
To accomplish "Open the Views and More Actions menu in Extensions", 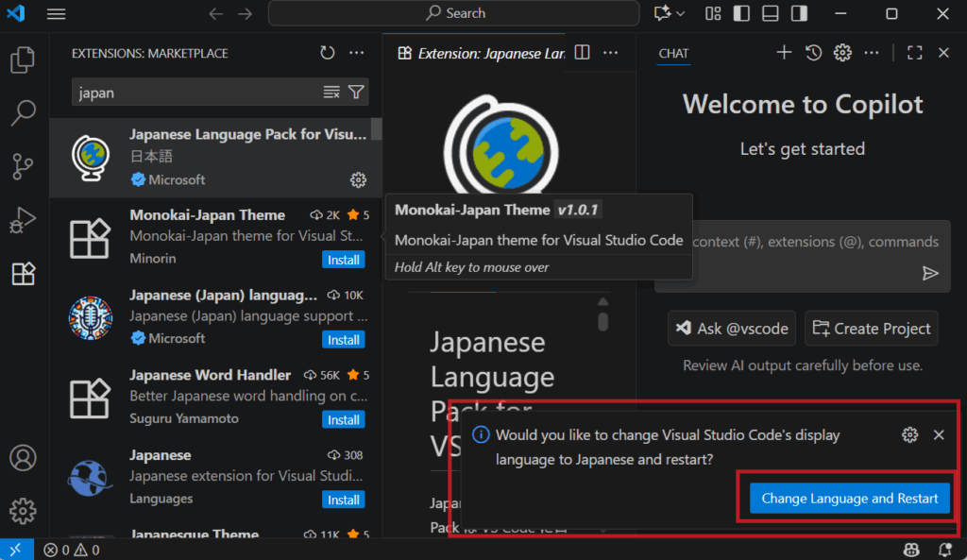I will (x=356, y=54).
